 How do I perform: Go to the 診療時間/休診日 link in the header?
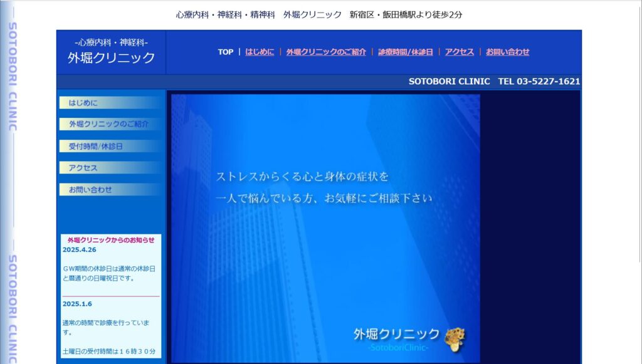point(405,52)
